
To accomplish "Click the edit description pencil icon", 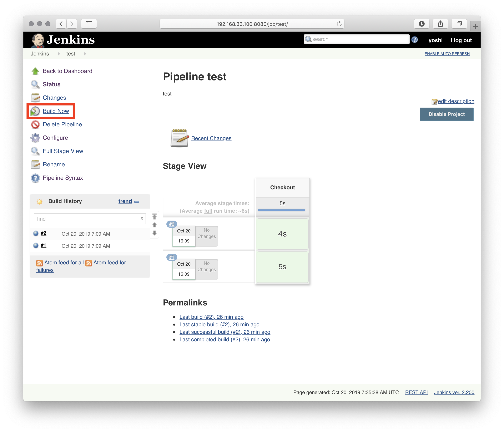I will (434, 102).
